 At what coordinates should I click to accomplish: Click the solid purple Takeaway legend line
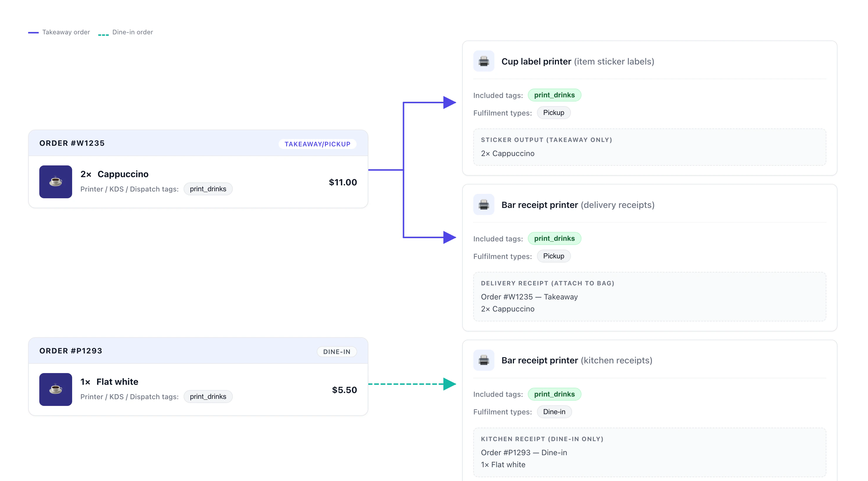click(33, 32)
